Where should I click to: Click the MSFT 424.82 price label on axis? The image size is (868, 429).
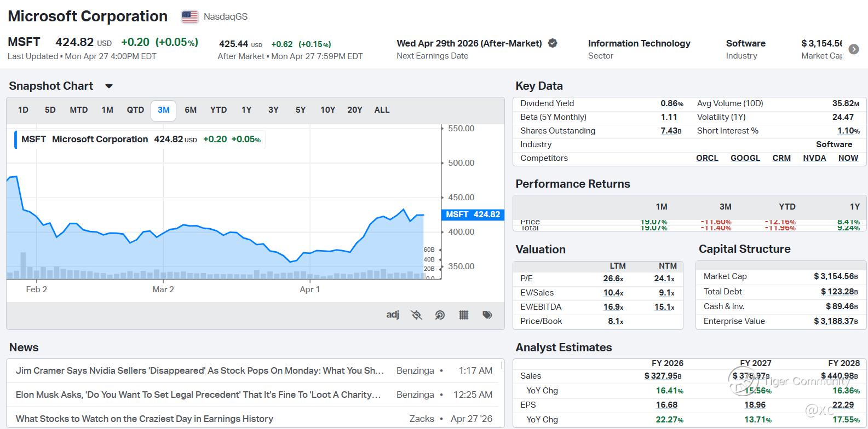[x=473, y=215]
